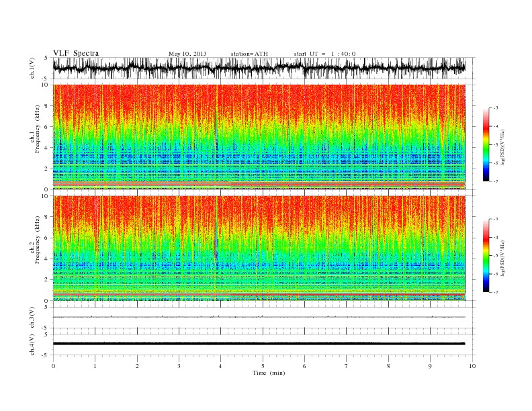This screenshot has height=411, width=532.
Task: Click the "8" minute tick label on time axis
Action: [388, 366]
